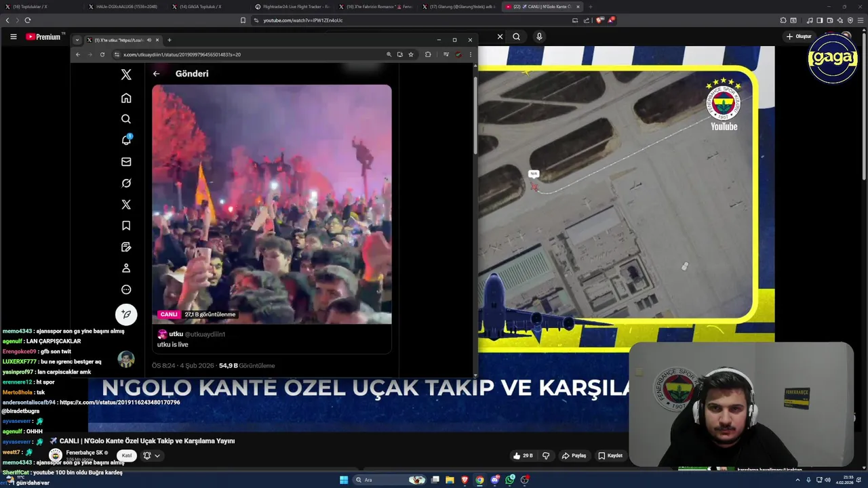Open the X Home icon in sidebar

click(126, 98)
